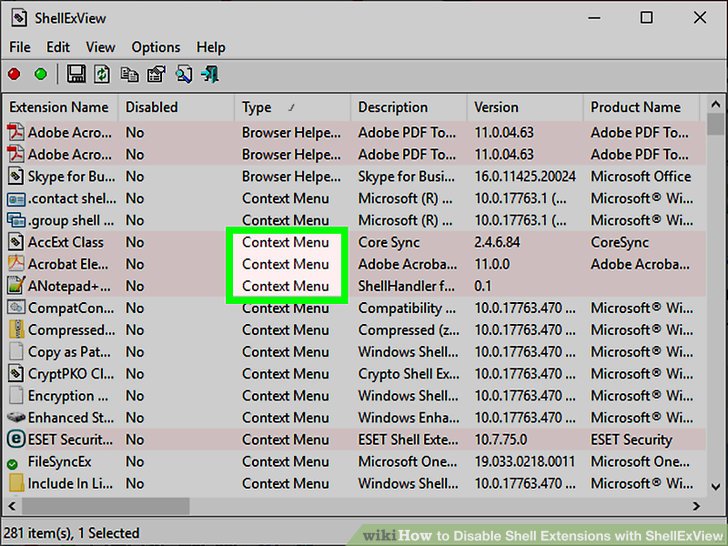Click the 16.0.11425.20024 version cell
Image resolution: width=728 pixels, height=546 pixels.
pos(525,176)
